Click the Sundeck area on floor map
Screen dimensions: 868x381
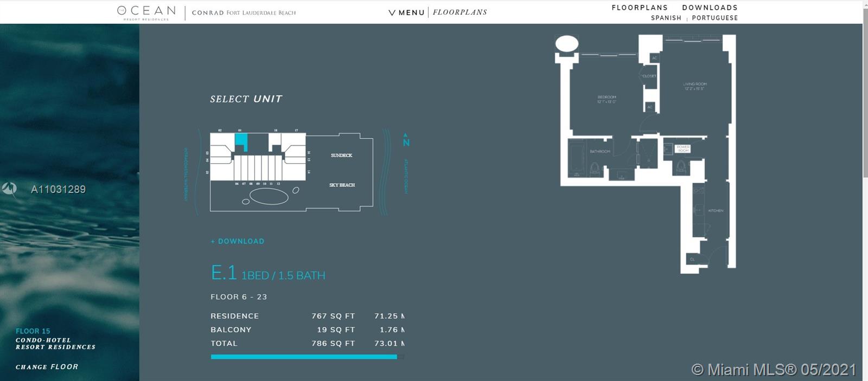pyautogui.click(x=341, y=156)
